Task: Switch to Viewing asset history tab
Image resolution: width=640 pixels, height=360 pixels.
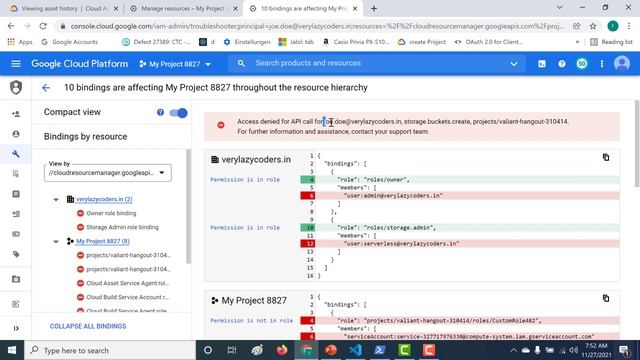Action: (65, 8)
